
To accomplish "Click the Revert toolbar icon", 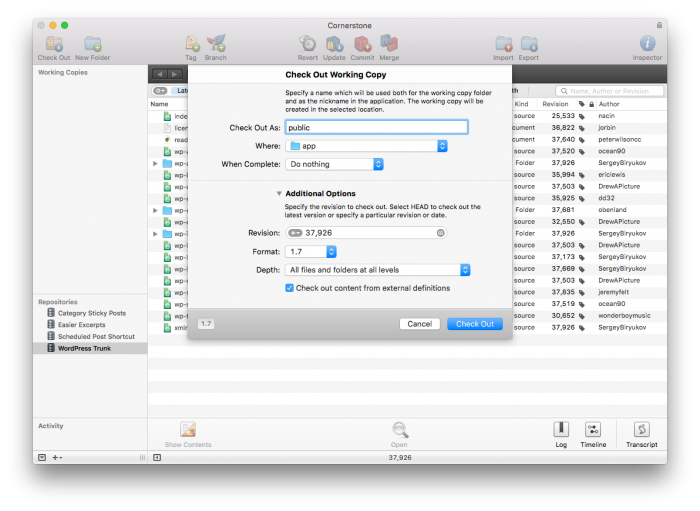I will pyautogui.click(x=307, y=44).
